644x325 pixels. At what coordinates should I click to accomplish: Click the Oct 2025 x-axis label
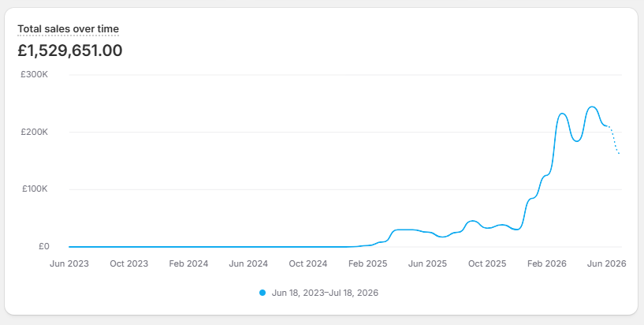click(x=487, y=263)
